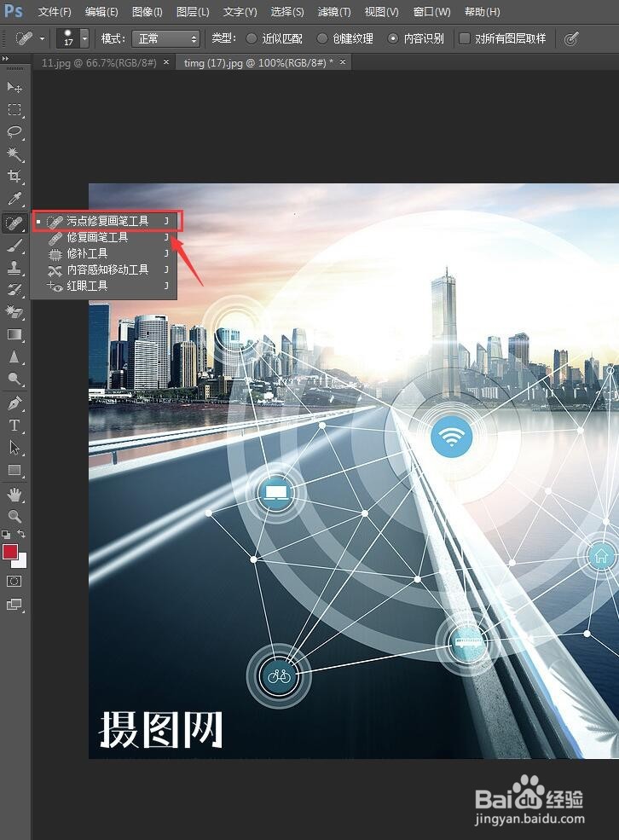Select the Eyedropper tool
The height and width of the screenshot is (840, 619).
pos(14,200)
